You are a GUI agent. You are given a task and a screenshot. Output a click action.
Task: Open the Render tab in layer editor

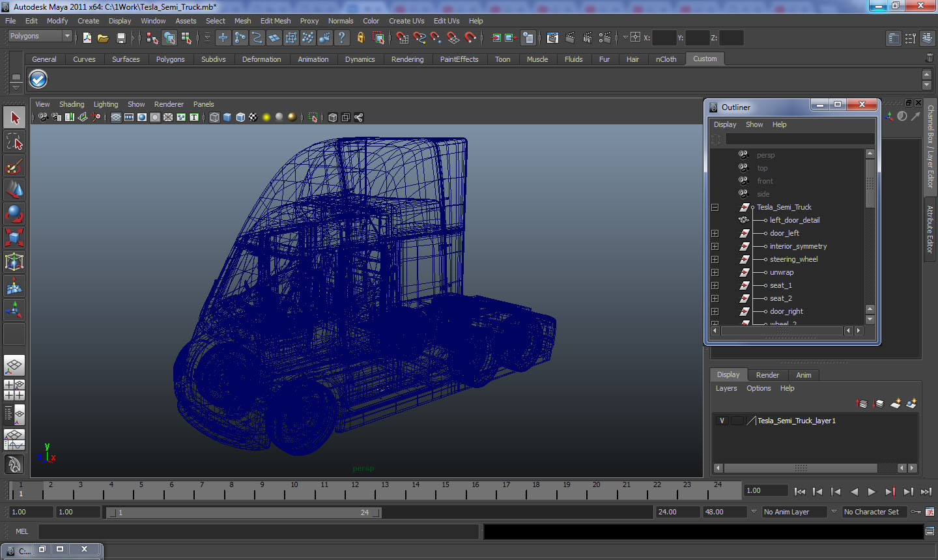pos(767,375)
